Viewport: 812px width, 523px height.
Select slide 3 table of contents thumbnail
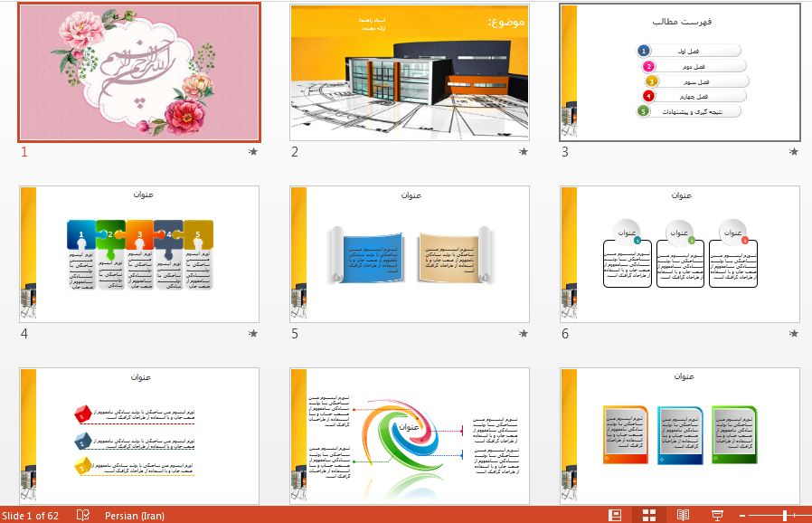coord(680,72)
